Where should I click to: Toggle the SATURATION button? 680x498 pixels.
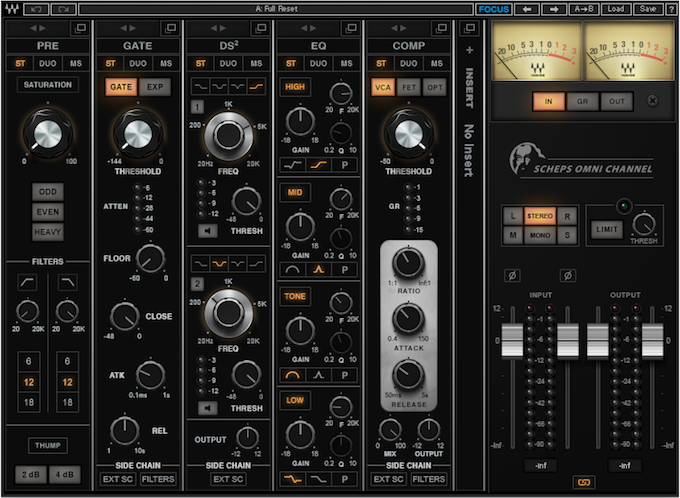(x=48, y=85)
